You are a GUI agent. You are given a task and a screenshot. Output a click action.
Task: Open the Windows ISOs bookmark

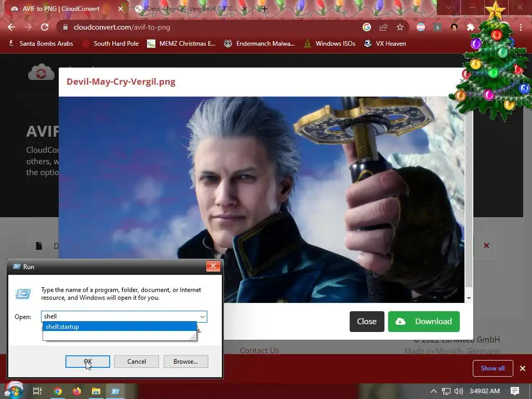point(330,44)
